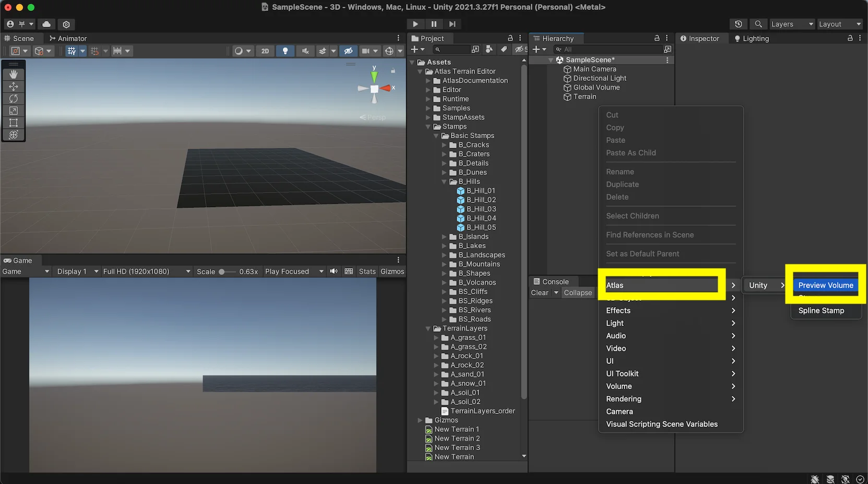This screenshot has width=868, height=484.
Task: Select the Scale tool in scene overlay
Action: [x=14, y=111]
